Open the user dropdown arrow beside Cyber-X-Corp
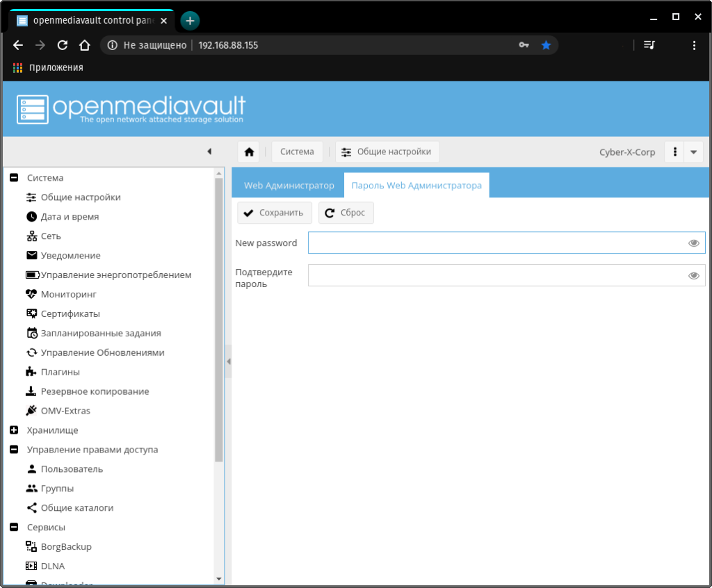Screen dimensions: 712x588 (x=693, y=152)
